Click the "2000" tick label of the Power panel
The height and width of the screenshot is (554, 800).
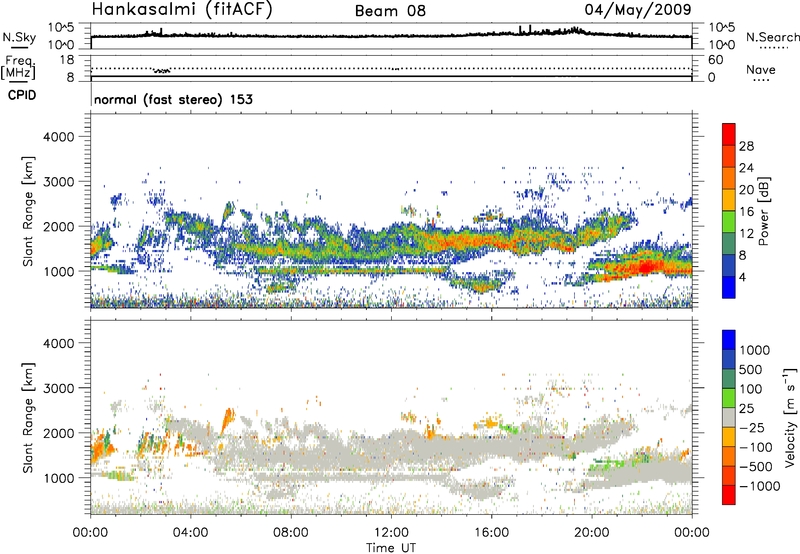point(58,226)
